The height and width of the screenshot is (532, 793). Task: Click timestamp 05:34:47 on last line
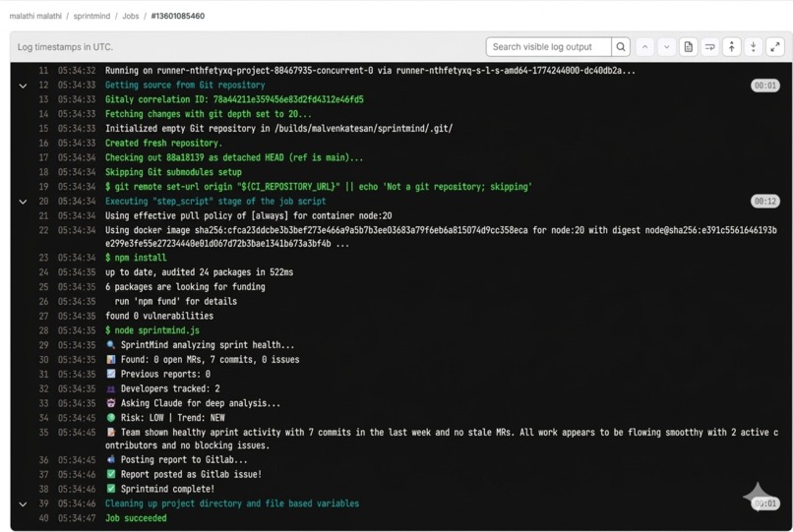point(77,518)
